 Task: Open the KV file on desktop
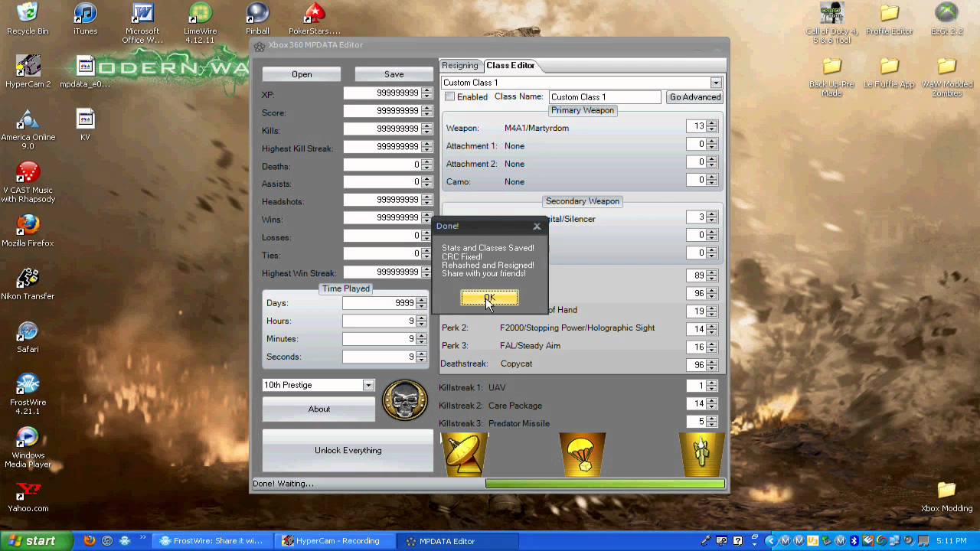click(x=85, y=125)
